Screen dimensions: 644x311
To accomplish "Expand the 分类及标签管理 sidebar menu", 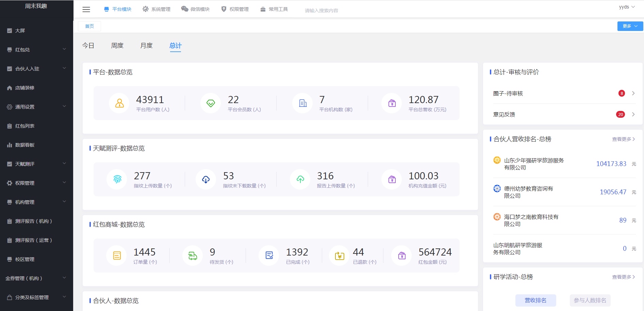I will (x=36, y=297).
